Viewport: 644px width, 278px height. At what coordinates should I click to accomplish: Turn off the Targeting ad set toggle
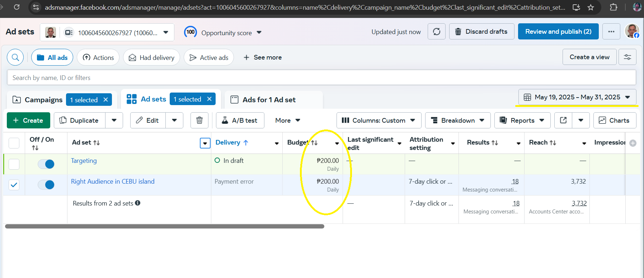point(46,164)
